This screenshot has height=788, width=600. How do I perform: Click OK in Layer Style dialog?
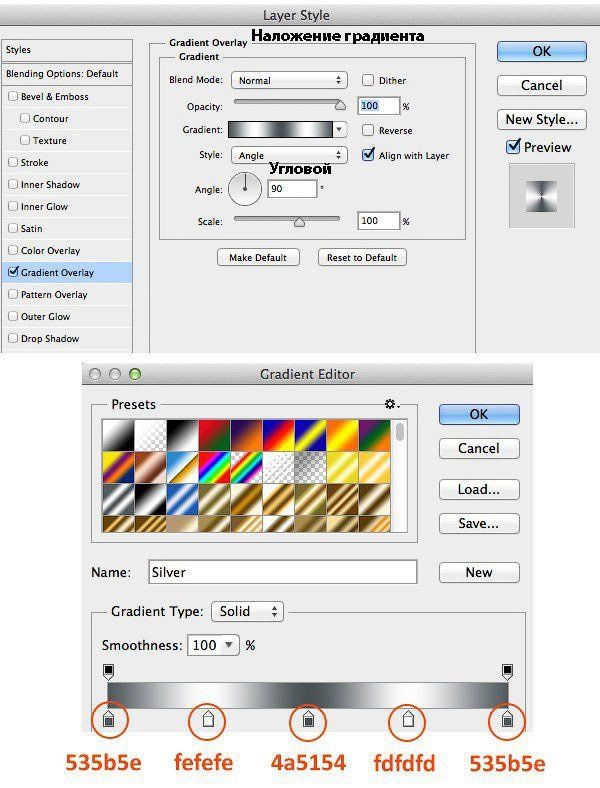[x=542, y=51]
